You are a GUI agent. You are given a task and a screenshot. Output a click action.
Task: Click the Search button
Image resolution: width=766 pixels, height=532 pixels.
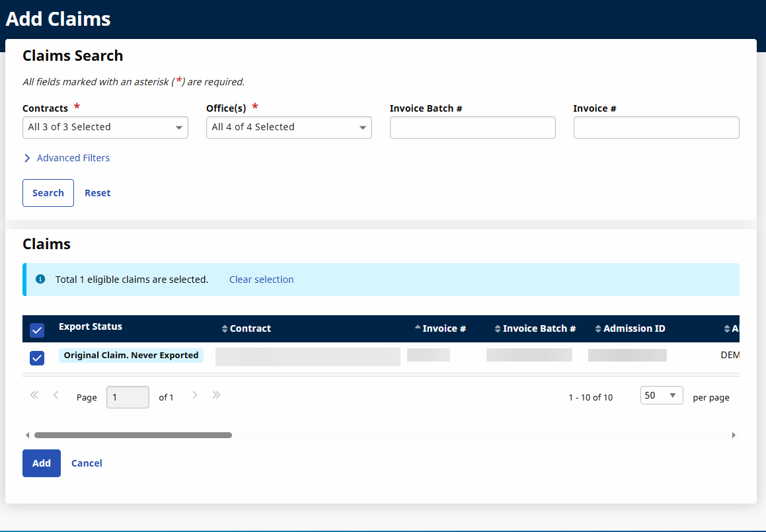[x=48, y=193]
